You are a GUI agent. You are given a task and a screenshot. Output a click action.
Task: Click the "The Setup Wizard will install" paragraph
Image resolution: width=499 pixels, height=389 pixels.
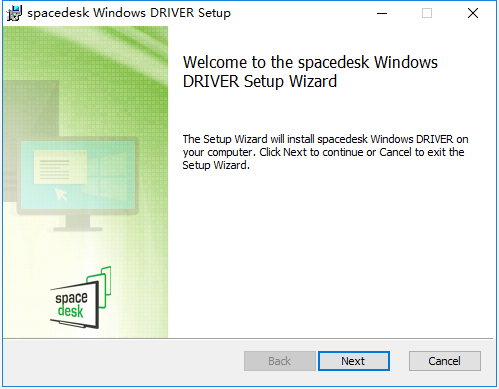pos(325,152)
